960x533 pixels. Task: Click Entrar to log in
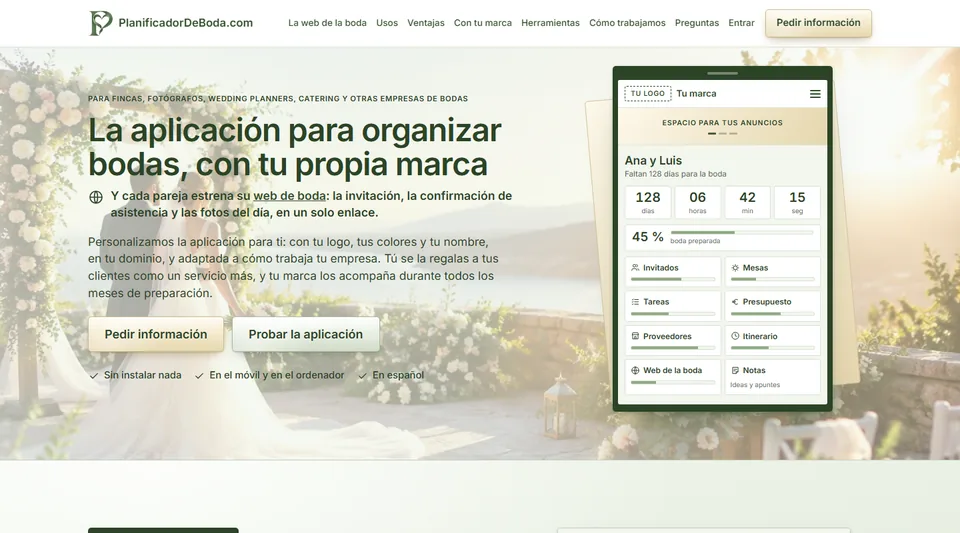pyautogui.click(x=741, y=23)
